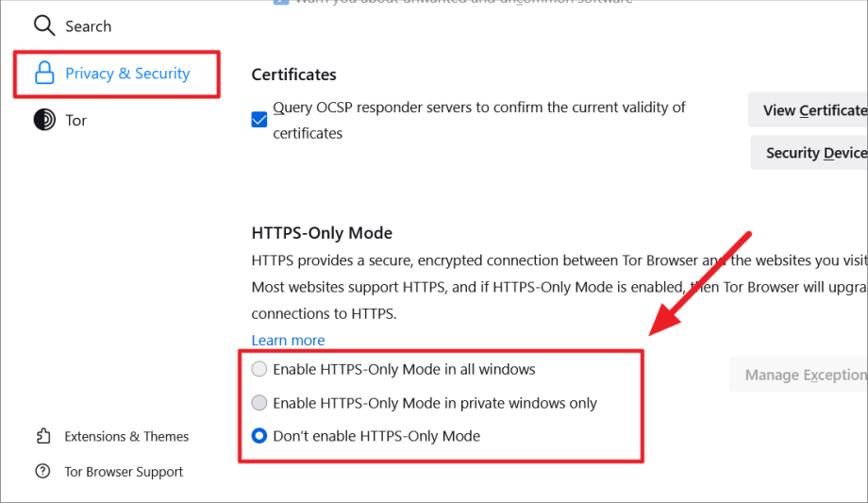
Task: Open the Learn more link
Action: (288, 340)
